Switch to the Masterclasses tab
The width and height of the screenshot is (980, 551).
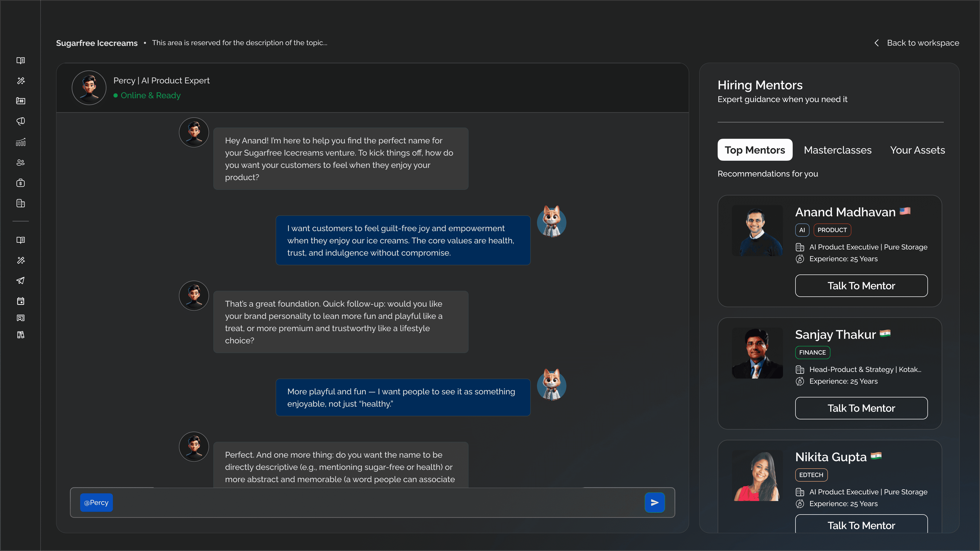[837, 150]
